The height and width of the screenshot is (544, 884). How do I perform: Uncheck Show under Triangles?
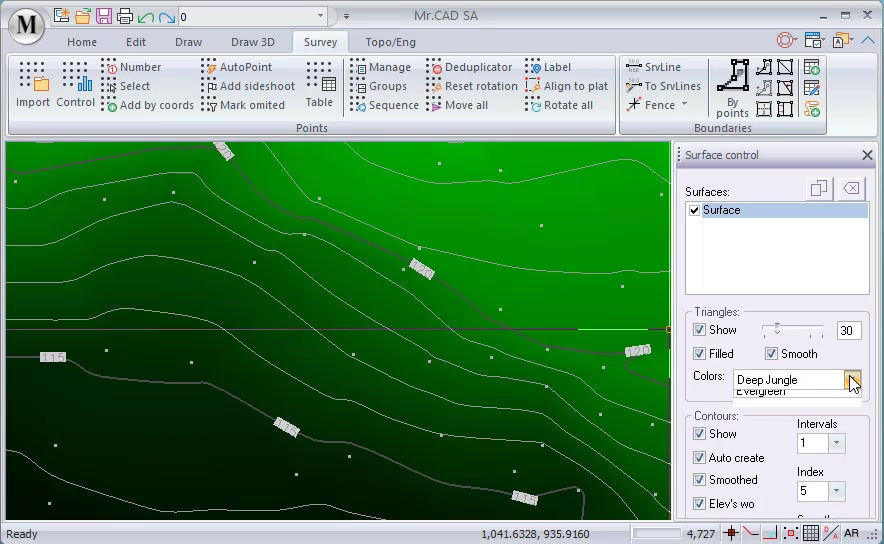699,330
